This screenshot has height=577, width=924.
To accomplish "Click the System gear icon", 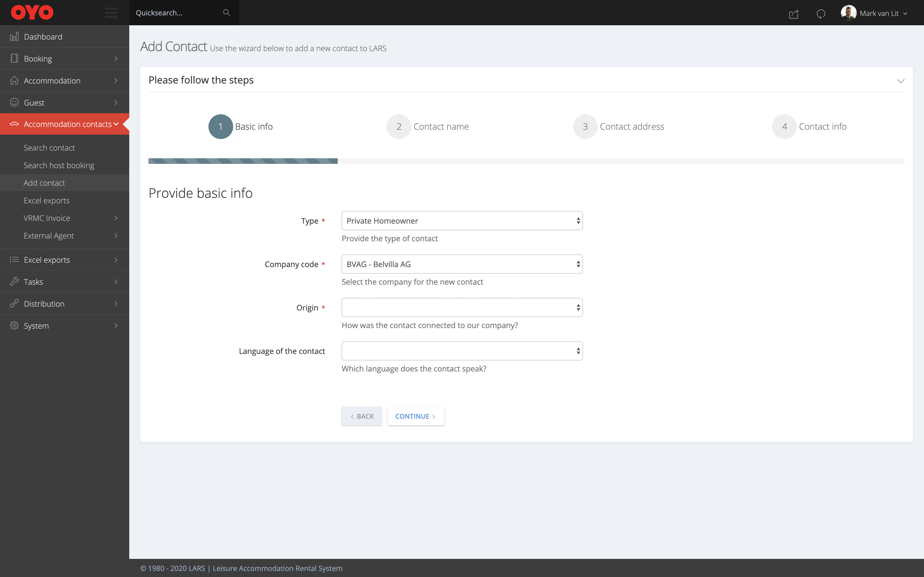I will click(x=14, y=326).
